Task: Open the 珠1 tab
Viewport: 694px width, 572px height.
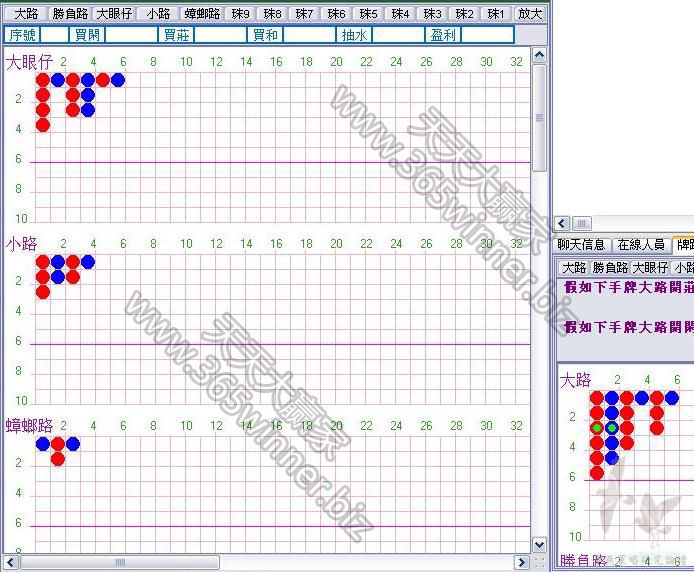Action: coord(496,14)
